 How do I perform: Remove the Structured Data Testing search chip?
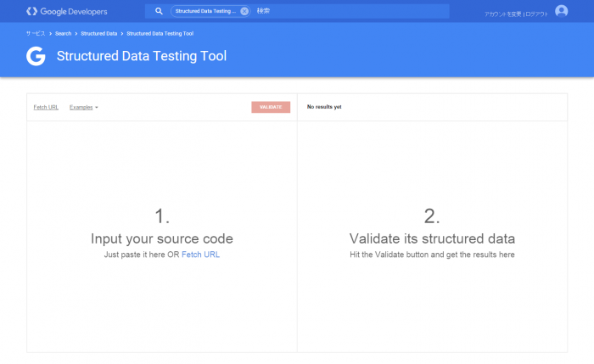[244, 11]
